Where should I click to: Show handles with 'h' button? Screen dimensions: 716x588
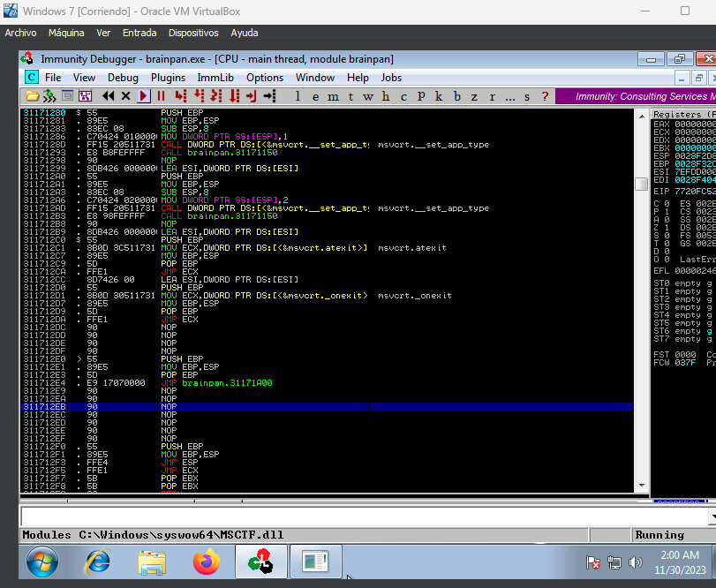point(386,96)
